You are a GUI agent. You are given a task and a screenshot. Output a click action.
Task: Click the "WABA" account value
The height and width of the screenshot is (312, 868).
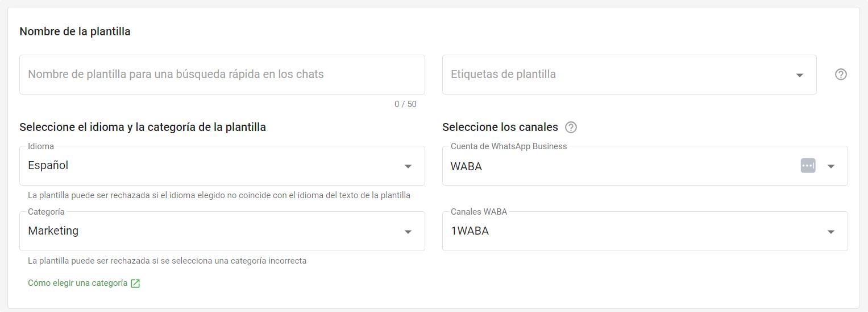tap(466, 166)
